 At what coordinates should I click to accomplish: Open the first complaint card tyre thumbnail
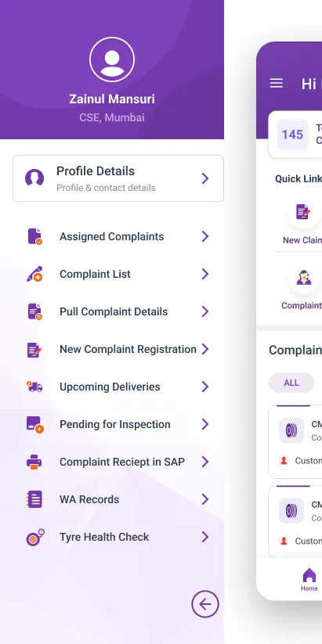point(291,430)
